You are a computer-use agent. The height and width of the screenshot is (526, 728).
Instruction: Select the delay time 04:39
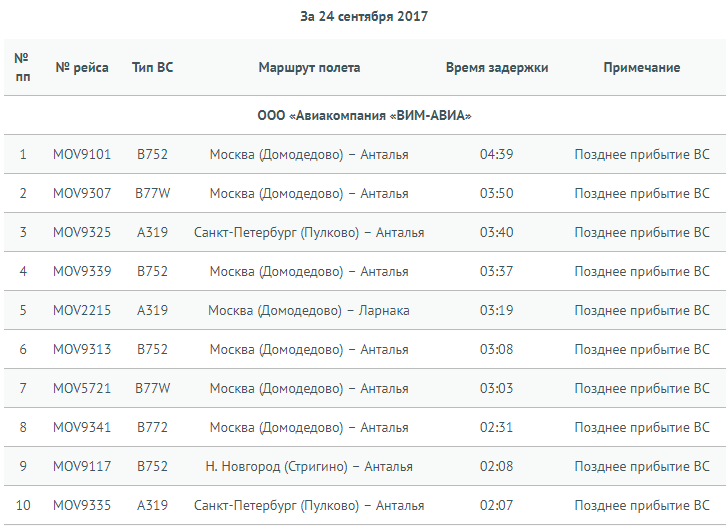pos(497,154)
